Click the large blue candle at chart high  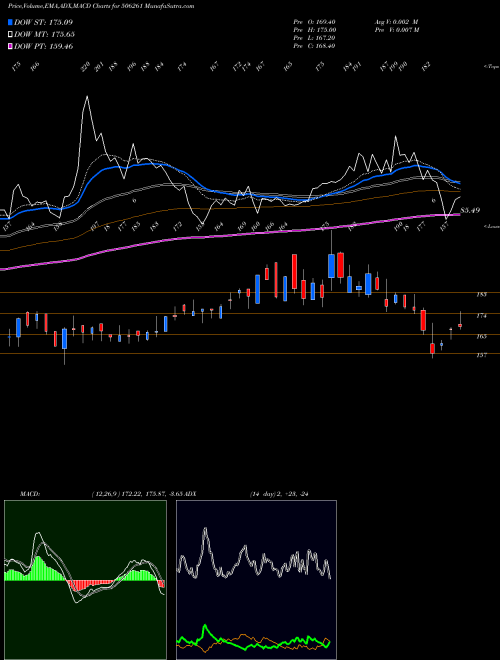(332, 266)
